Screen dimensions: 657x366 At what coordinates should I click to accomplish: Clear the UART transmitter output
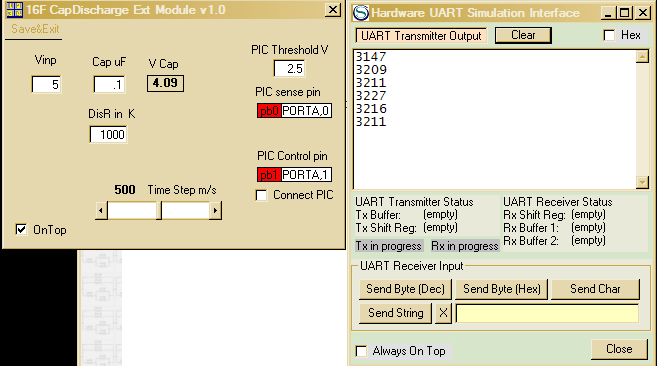pos(523,35)
